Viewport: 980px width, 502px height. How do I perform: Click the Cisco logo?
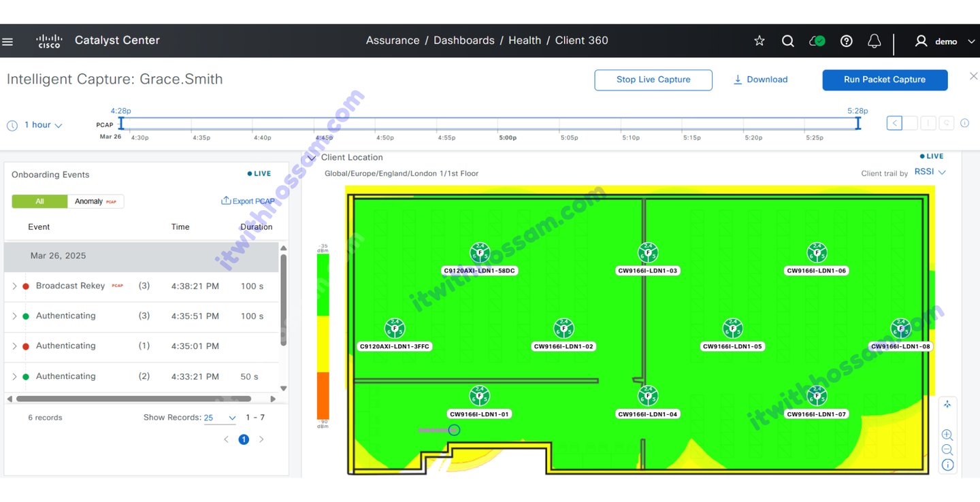49,41
